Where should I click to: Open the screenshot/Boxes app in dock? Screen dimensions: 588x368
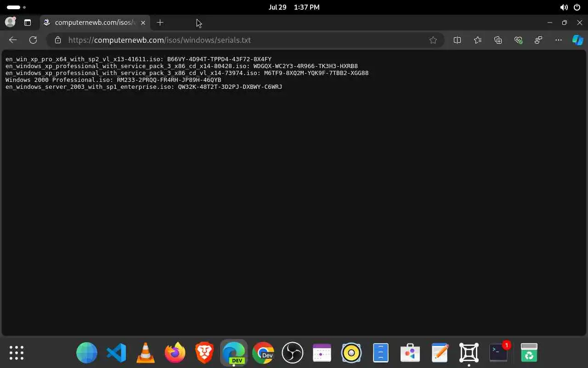pos(469,353)
